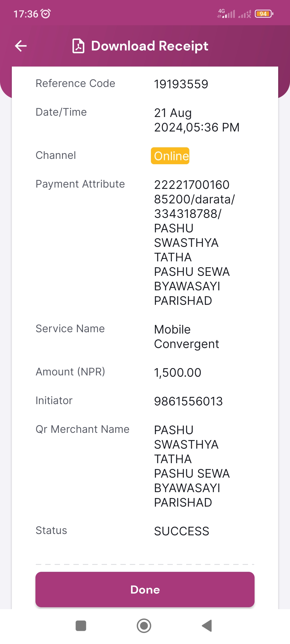Tap the Payment Attribute label
The image size is (290, 644).
tap(80, 184)
